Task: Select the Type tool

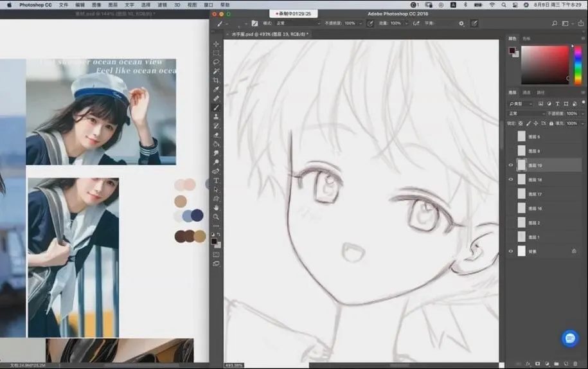Action: click(216, 181)
